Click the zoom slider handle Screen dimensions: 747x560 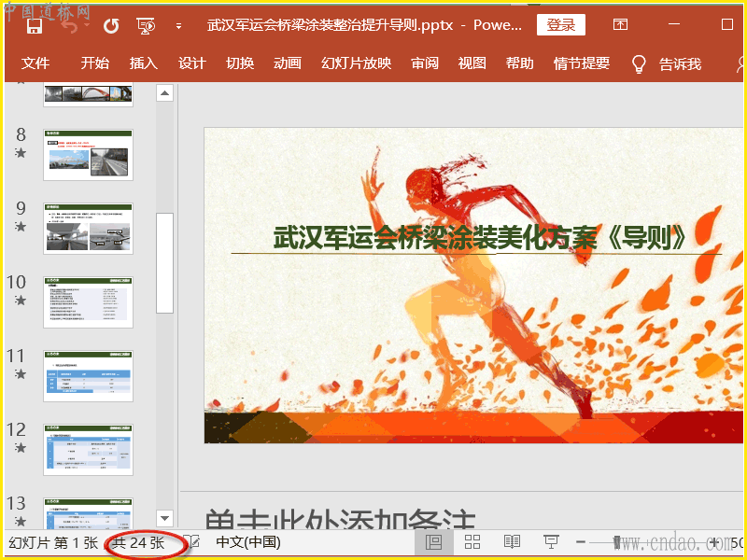pyautogui.click(x=615, y=542)
